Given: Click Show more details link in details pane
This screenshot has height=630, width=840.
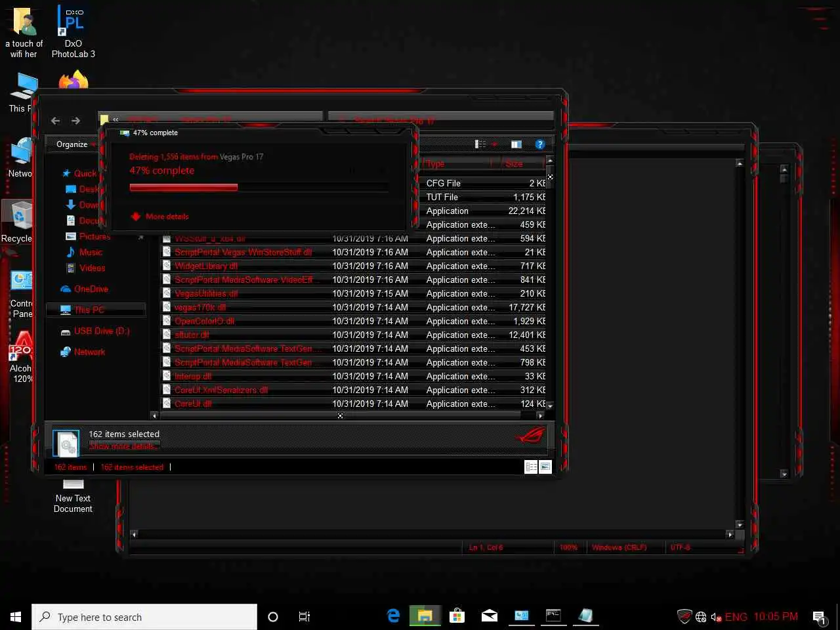Looking at the screenshot, I should 123,446.
